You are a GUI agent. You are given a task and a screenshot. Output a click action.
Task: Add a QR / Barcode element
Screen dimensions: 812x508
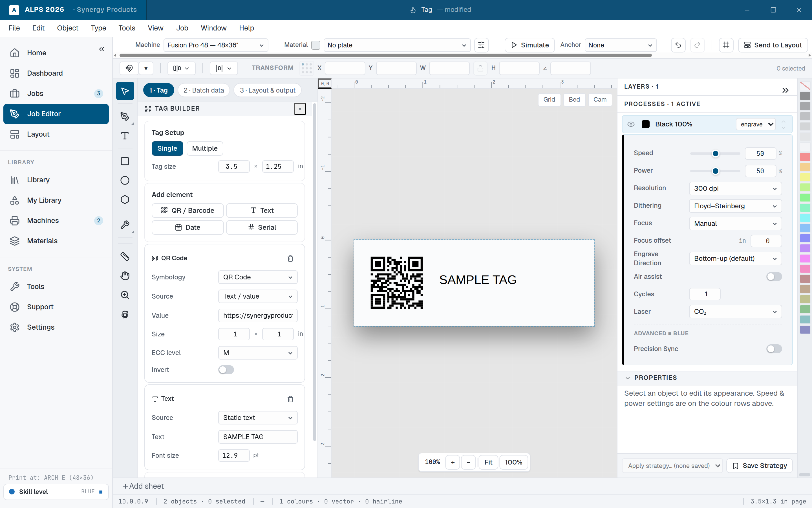(187, 211)
